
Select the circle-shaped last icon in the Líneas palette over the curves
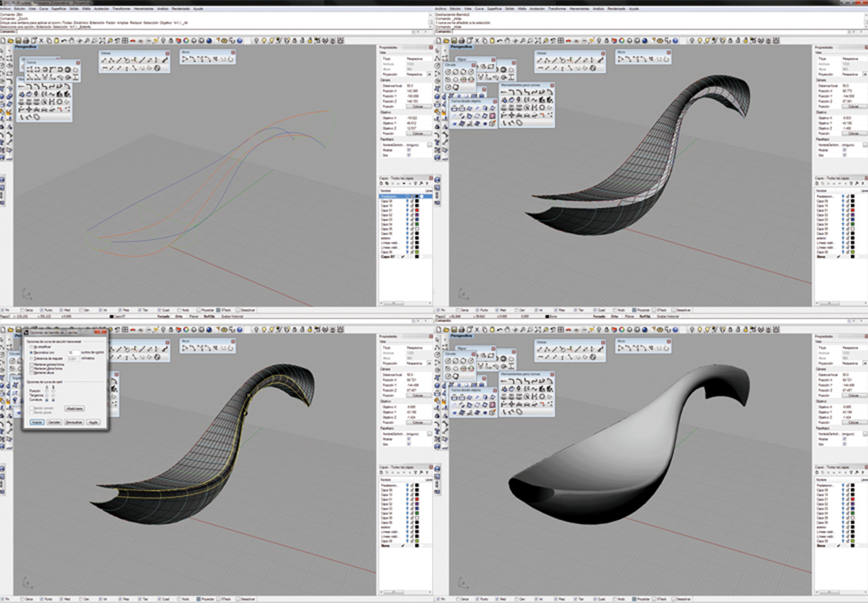pos(157,68)
